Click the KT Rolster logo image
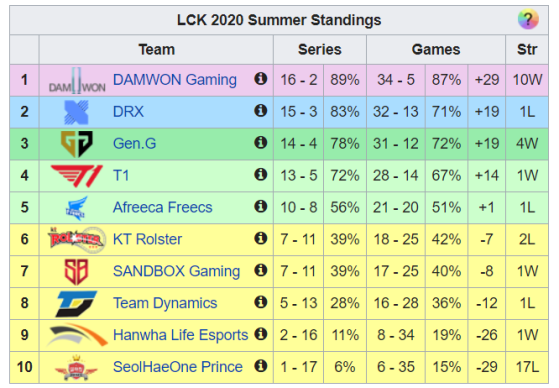The image size is (559, 388). click(77, 239)
